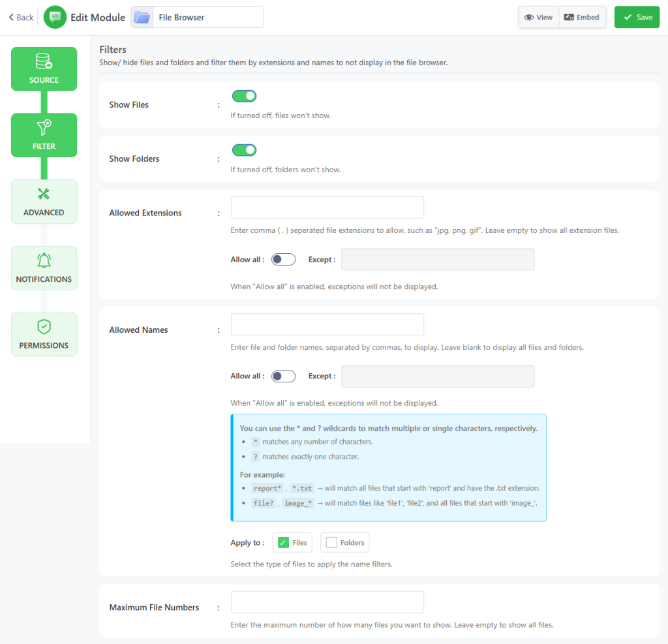Click the Notifications bell icon

[x=44, y=260]
